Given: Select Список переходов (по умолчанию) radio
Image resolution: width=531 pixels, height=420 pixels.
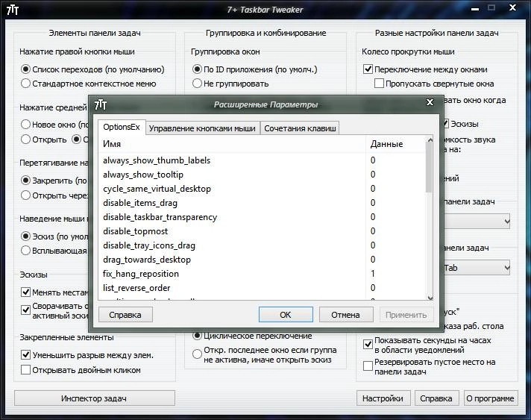Looking at the screenshot, I should click(x=26, y=69).
